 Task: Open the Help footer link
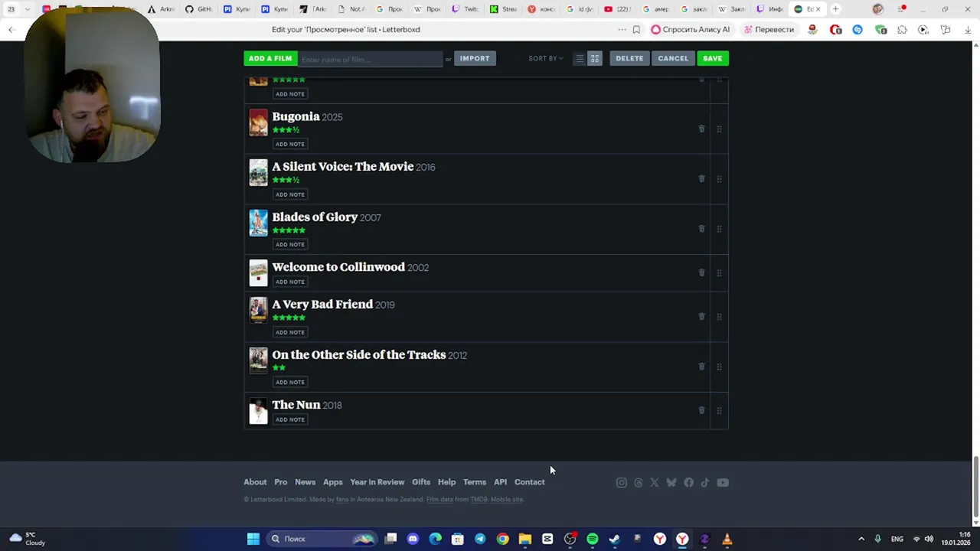[x=446, y=482]
